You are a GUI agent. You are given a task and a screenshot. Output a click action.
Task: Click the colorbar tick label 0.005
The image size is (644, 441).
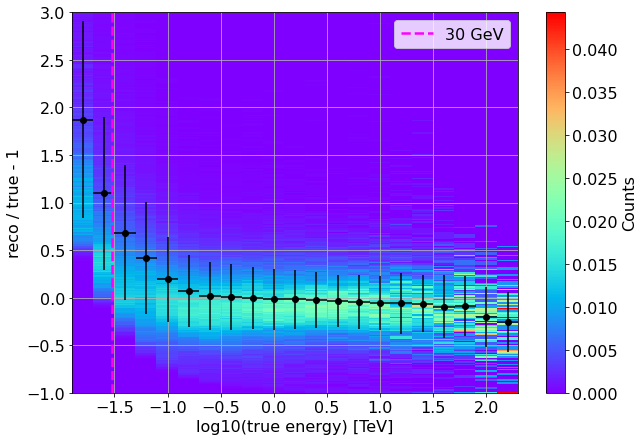coord(594,351)
